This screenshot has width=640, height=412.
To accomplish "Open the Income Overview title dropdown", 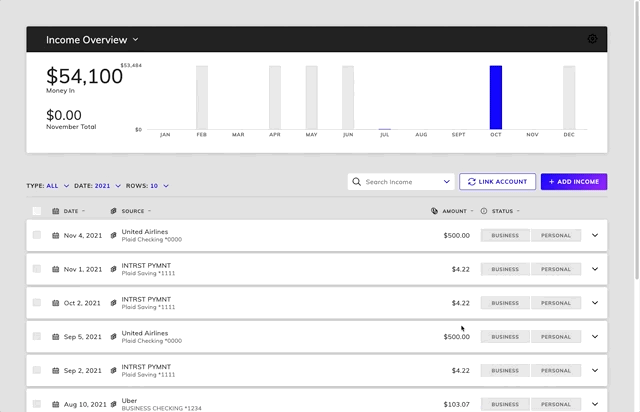I will click(x=136, y=40).
